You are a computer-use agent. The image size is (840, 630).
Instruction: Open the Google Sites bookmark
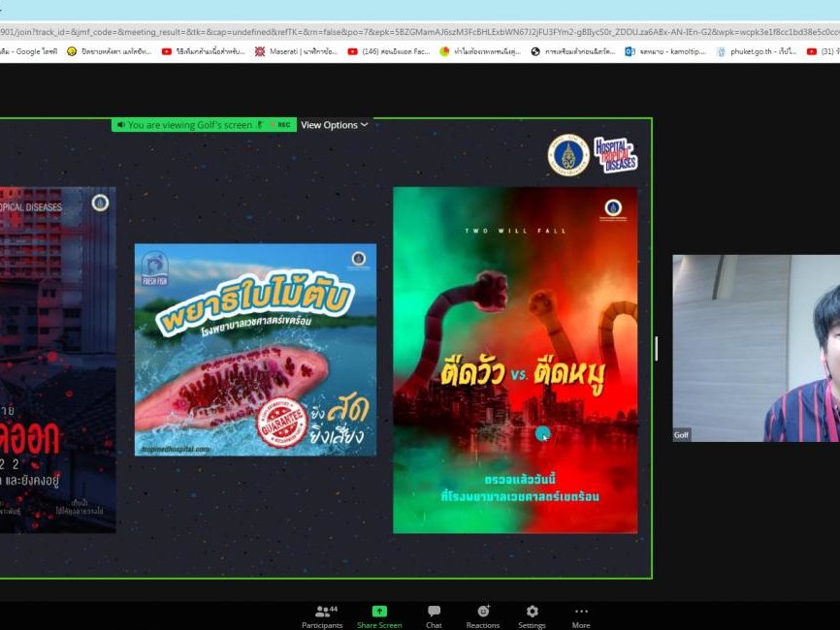pyautogui.click(x=27, y=51)
